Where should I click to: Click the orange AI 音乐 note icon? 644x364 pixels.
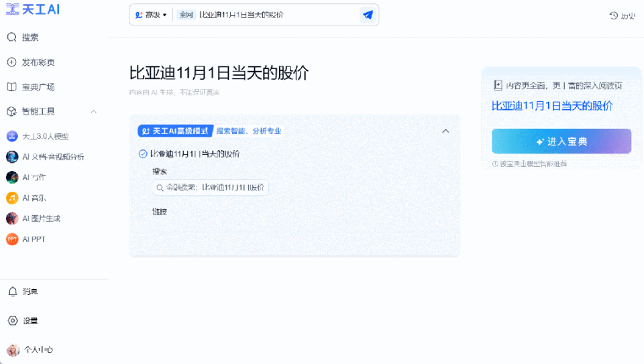click(x=12, y=198)
